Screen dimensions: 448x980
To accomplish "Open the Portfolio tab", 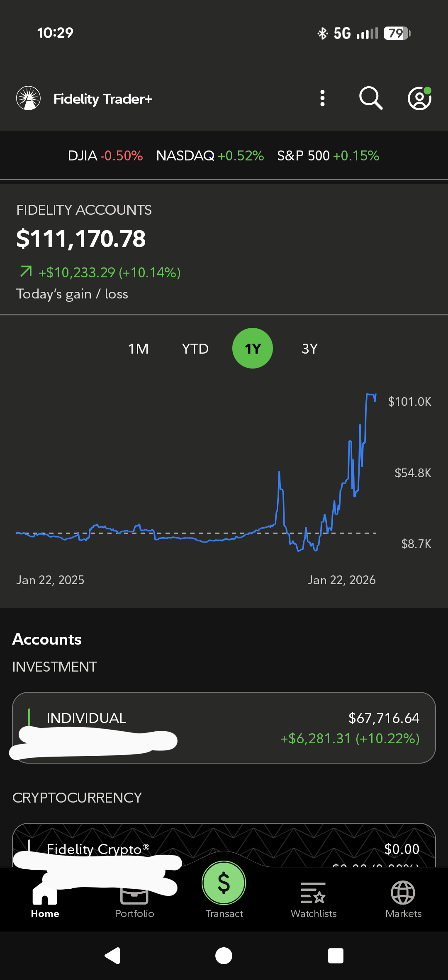I will click(134, 900).
